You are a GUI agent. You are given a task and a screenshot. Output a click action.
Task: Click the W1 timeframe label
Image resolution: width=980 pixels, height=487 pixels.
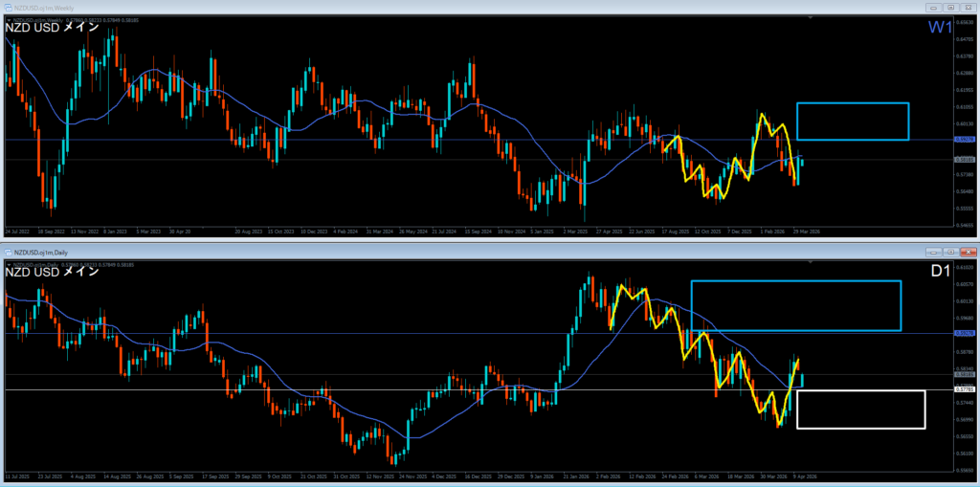pos(940,28)
